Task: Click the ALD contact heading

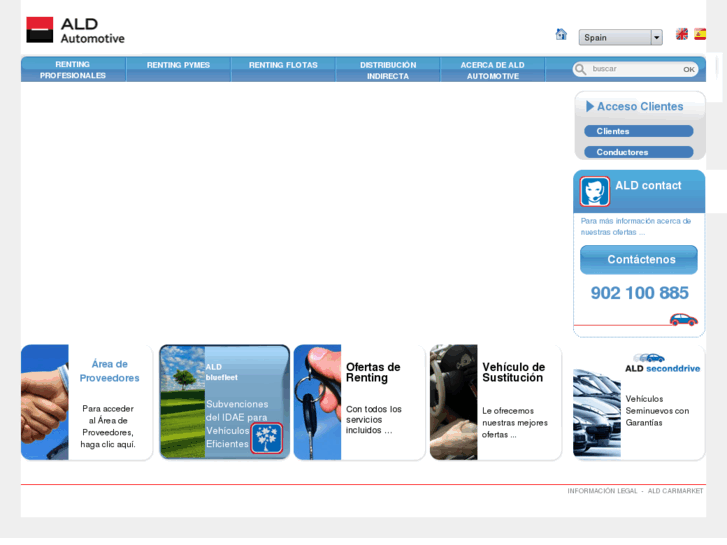Action: [x=648, y=186]
